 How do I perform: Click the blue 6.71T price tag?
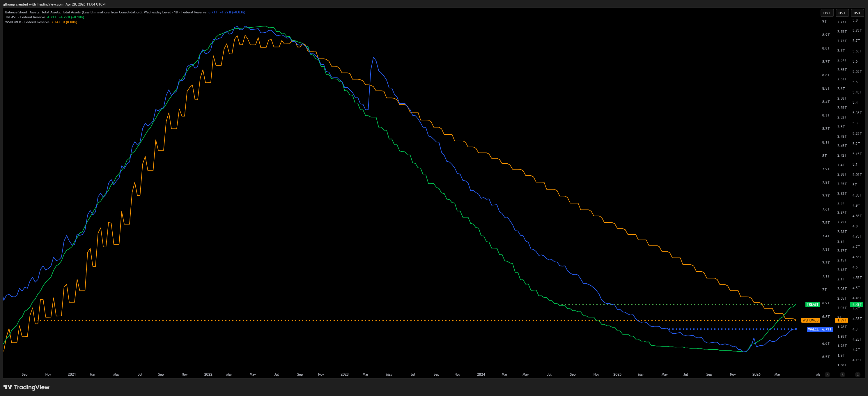click(x=827, y=329)
